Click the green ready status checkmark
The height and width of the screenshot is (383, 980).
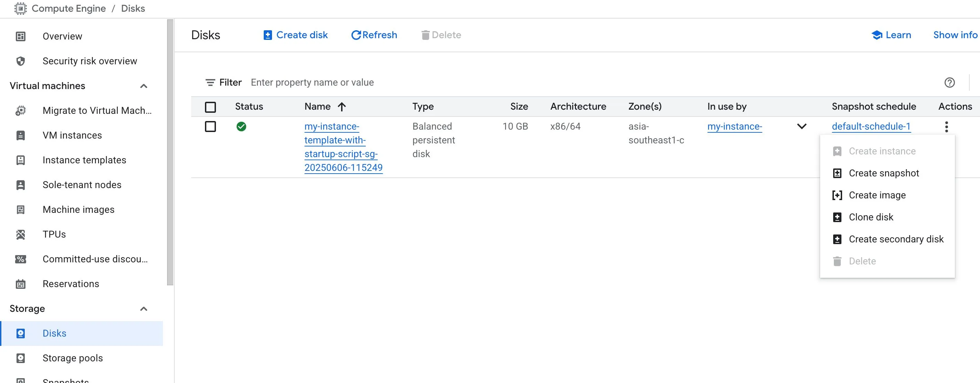pos(241,127)
